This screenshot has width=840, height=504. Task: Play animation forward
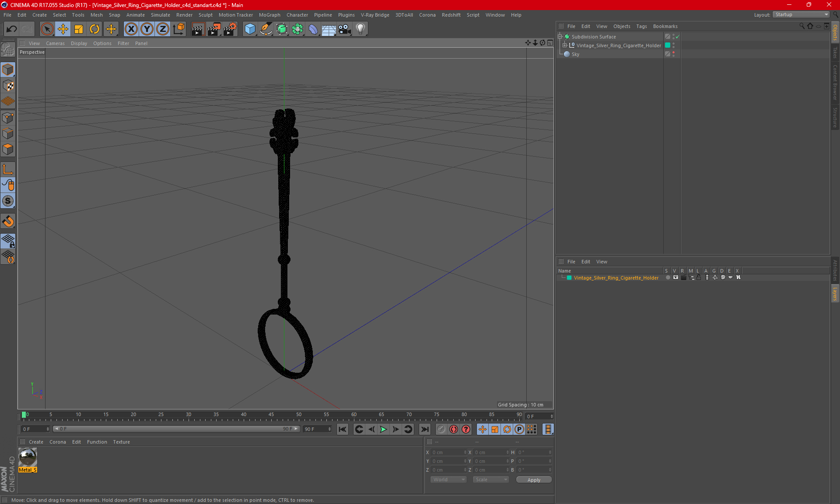click(383, 430)
